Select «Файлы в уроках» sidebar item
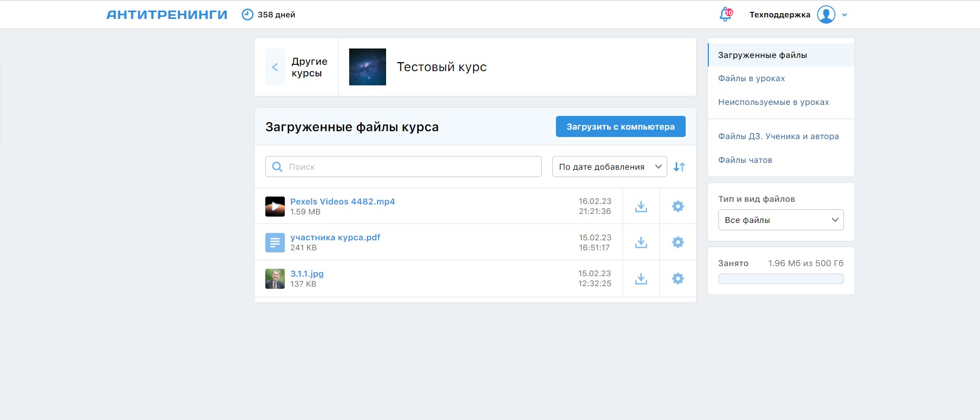Image resolution: width=980 pixels, height=420 pixels. click(751, 79)
